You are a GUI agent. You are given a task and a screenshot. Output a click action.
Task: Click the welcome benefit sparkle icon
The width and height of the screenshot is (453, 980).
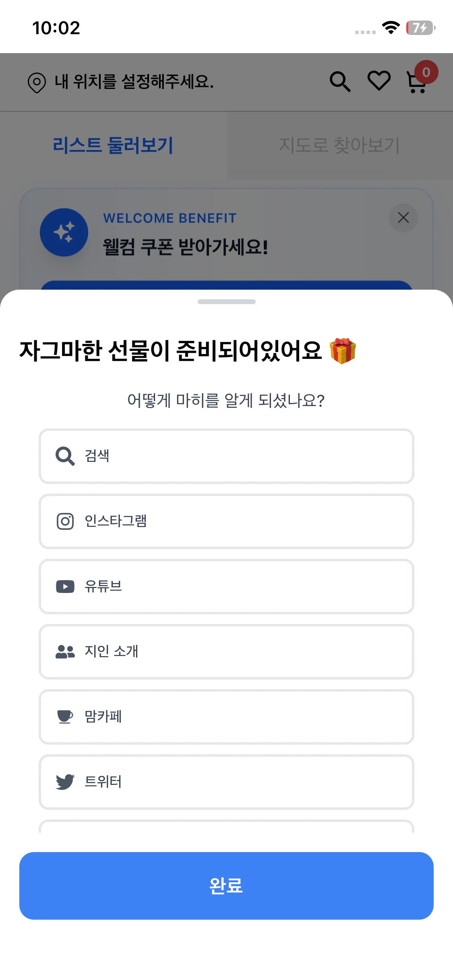point(64,233)
